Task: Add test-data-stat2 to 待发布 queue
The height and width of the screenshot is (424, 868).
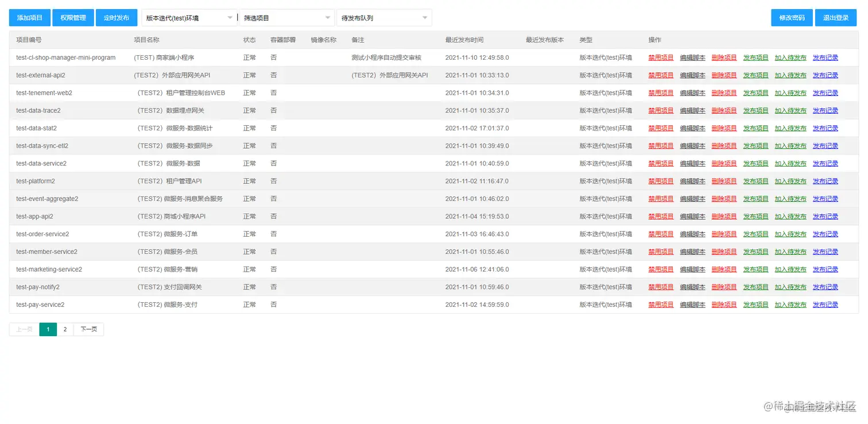Action: coord(790,128)
